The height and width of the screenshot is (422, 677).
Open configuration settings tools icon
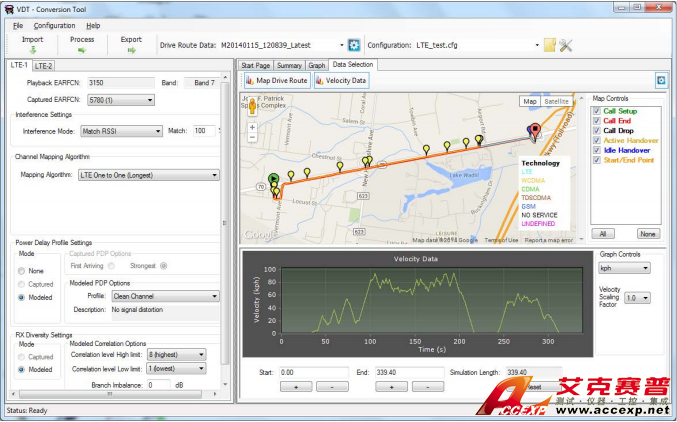tap(565, 45)
